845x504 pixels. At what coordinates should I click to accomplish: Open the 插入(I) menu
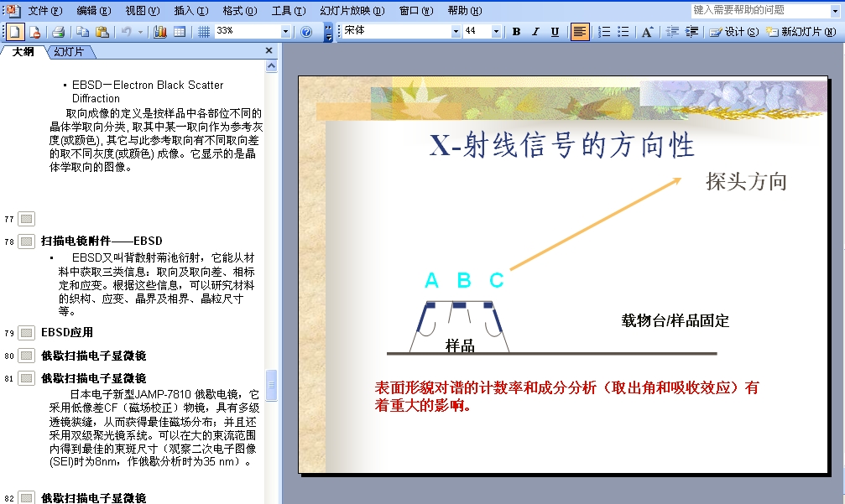point(190,11)
